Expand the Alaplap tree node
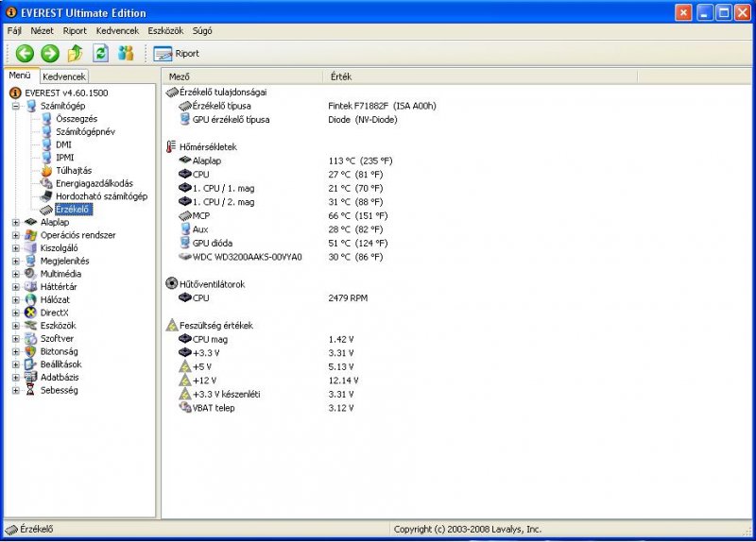756x542 pixels. [16, 223]
